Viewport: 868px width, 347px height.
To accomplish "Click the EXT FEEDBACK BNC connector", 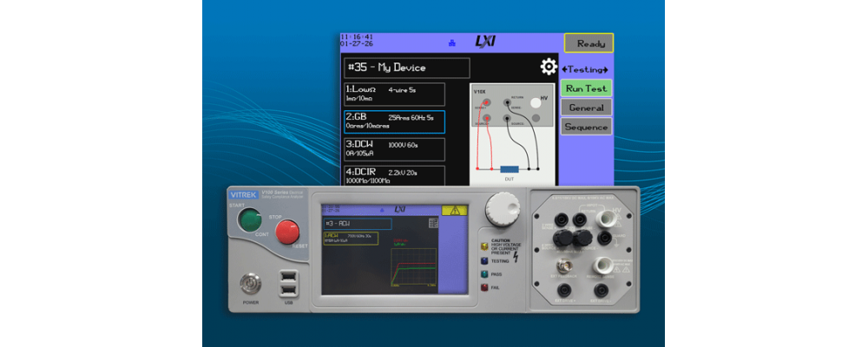I will pyautogui.click(x=565, y=266).
